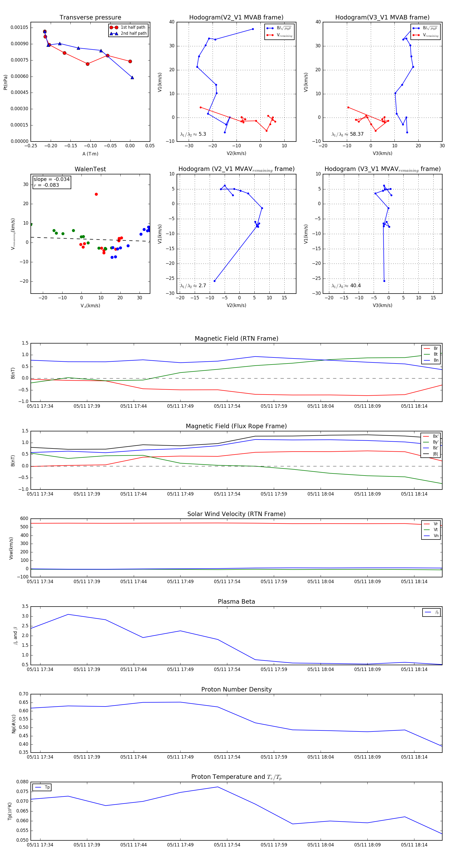Click the |B| legend entry in Flux Rope panel
473x868 pixels.
tap(431, 454)
